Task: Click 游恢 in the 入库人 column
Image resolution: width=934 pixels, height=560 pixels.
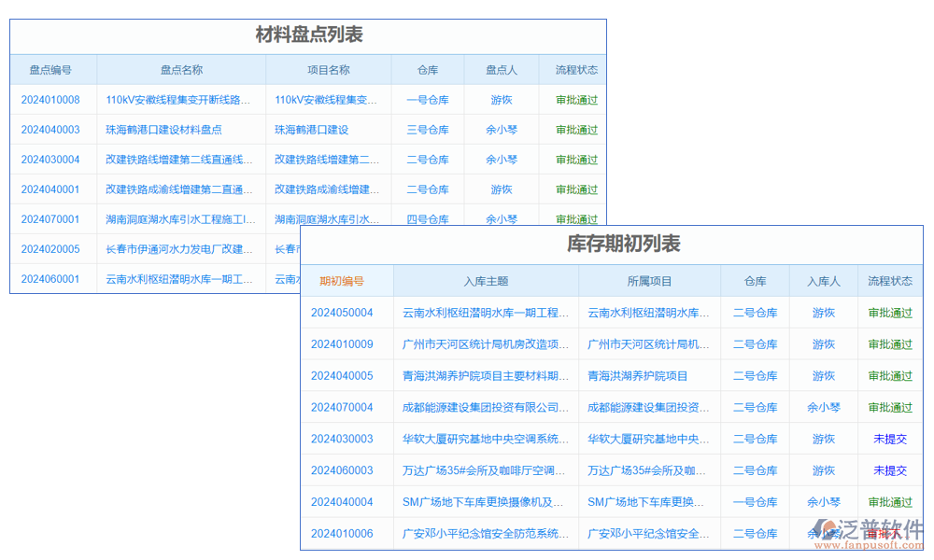Action: pyautogui.click(x=823, y=313)
